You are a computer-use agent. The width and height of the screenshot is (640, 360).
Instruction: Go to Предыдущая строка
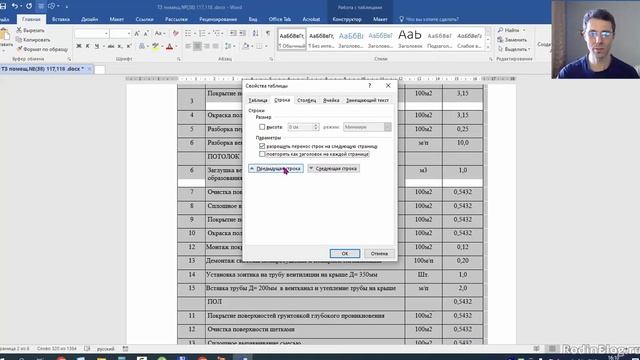pos(276,169)
